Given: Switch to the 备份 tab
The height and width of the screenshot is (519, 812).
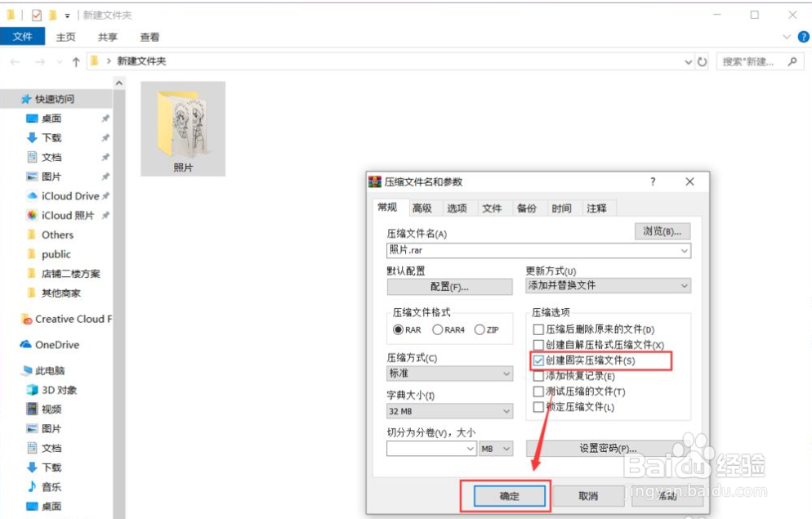Looking at the screenshot, I should click(527, 208).
